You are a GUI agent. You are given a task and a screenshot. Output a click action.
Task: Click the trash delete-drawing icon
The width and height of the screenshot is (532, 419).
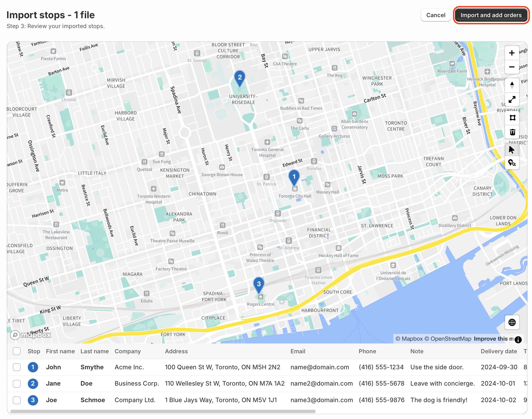(512, 132)
